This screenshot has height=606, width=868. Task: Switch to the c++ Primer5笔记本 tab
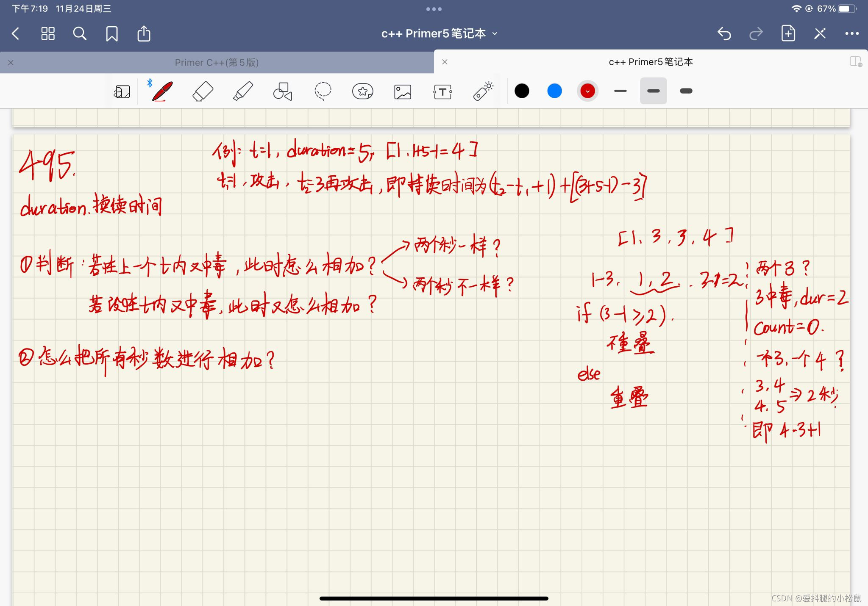coord(650,62)
